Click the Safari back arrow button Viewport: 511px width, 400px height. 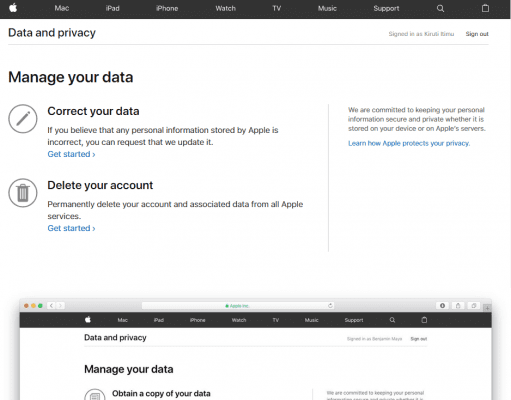coord(51,306)
